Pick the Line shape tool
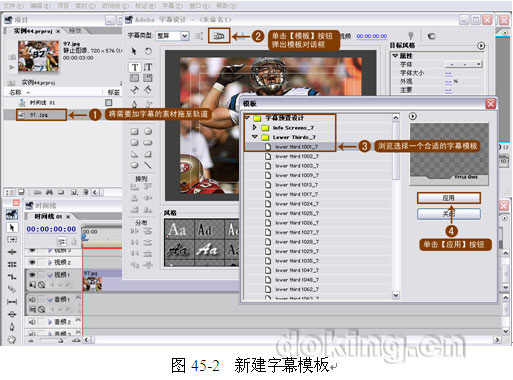The width and height of the screenshot is (513, 380). [148, 165]
